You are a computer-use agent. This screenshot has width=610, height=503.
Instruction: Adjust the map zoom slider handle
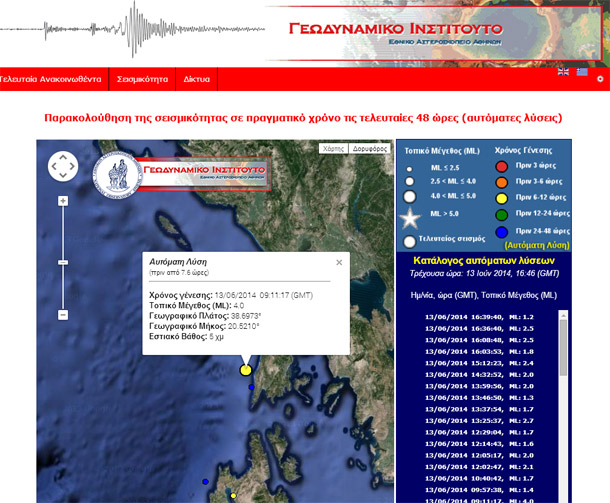63,263
